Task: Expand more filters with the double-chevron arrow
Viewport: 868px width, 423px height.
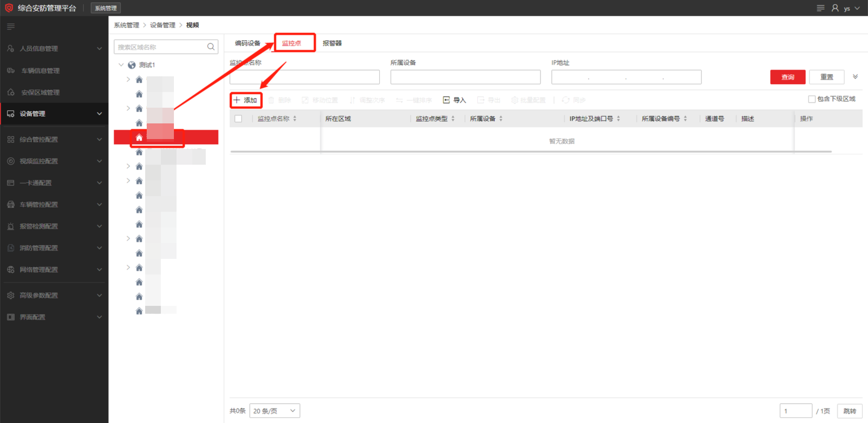Action: [855, 77]
